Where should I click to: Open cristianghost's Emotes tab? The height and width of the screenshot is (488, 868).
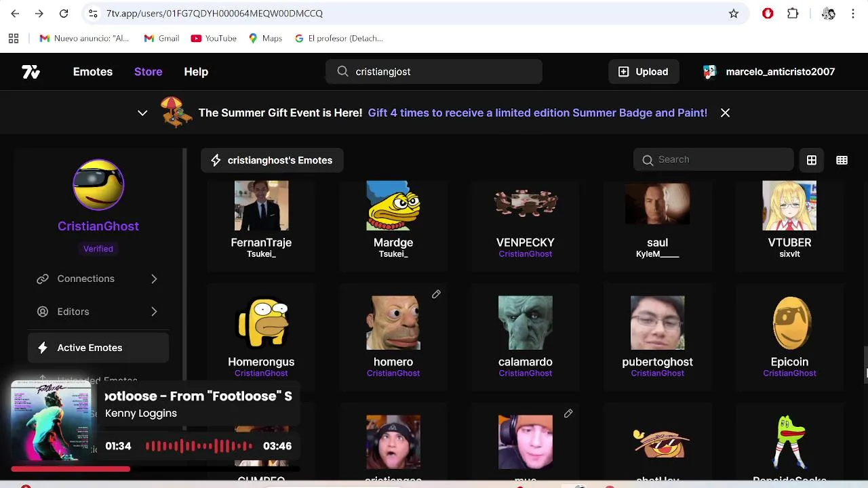click(271, 161)
